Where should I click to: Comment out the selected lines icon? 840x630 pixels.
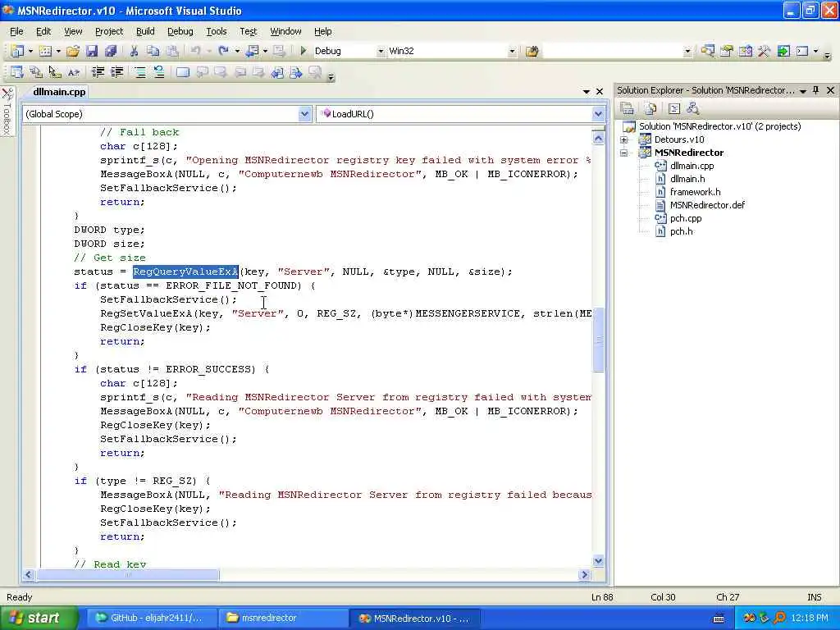click(139, 72)
